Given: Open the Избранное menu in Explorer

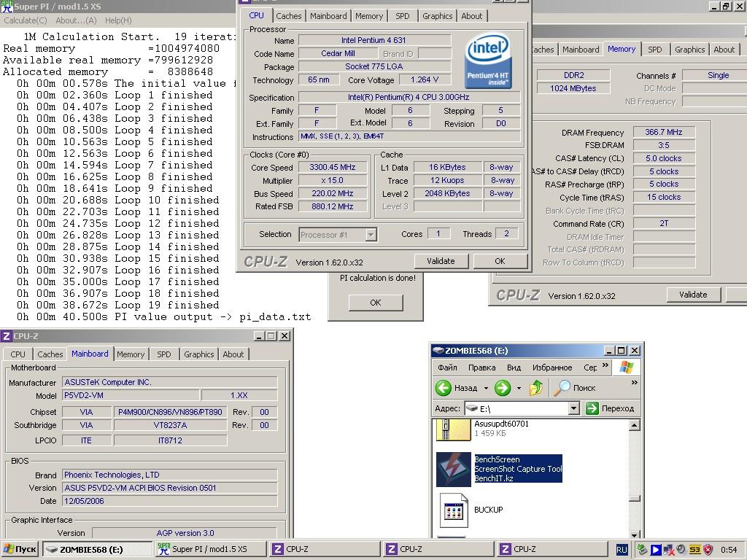Looking at the screenshot, I should 552,367.
